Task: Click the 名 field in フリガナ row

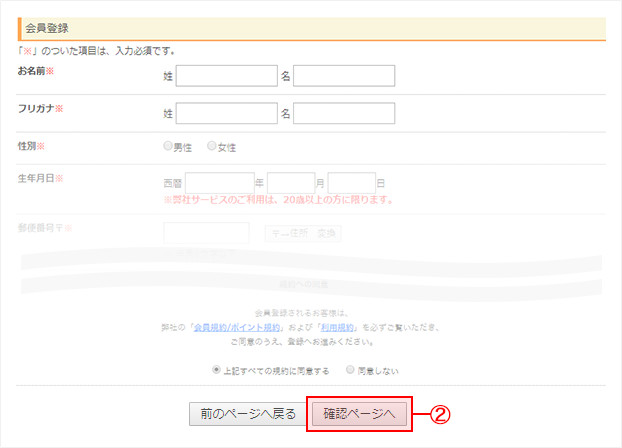Action: point(344,113)
